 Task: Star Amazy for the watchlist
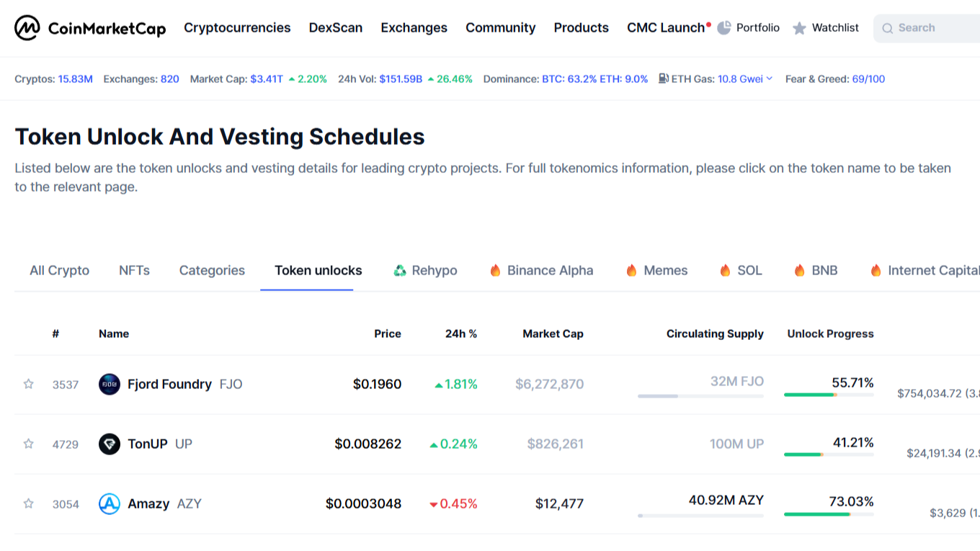(29, 503)
